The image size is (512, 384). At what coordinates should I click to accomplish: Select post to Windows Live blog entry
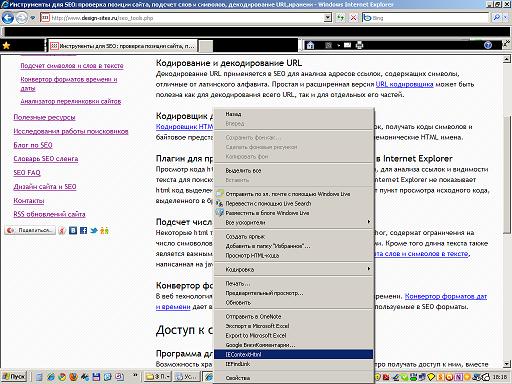[x=293, y=213]
